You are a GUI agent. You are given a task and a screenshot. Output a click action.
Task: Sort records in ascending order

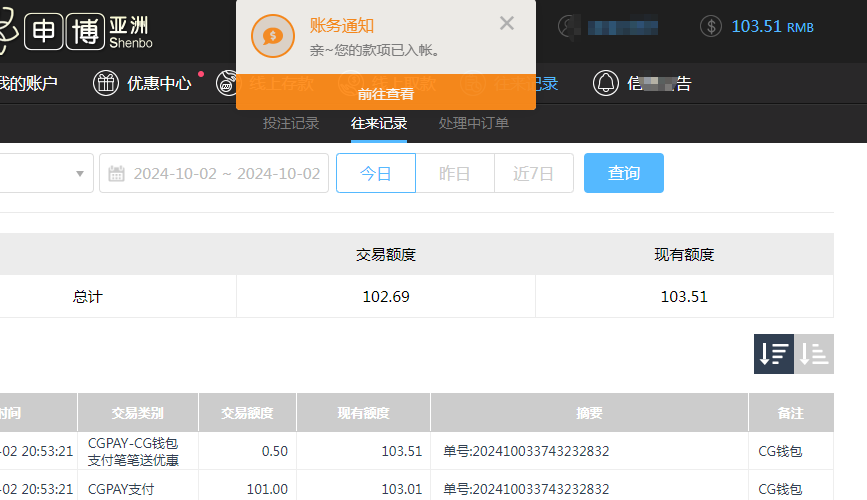pos(814,354)
